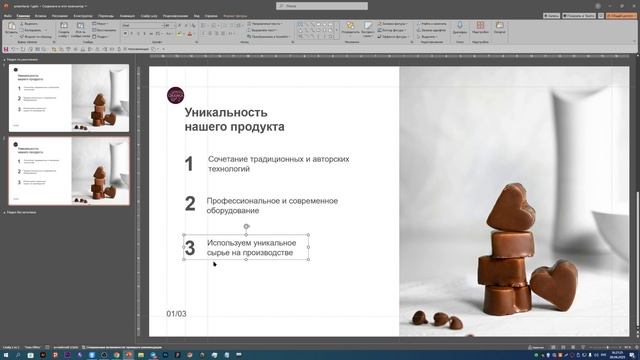Image resolution: width=640 pixels, height=360 pixels.
Task: Click the Record (Запись) button
Action: coord(551,16)
